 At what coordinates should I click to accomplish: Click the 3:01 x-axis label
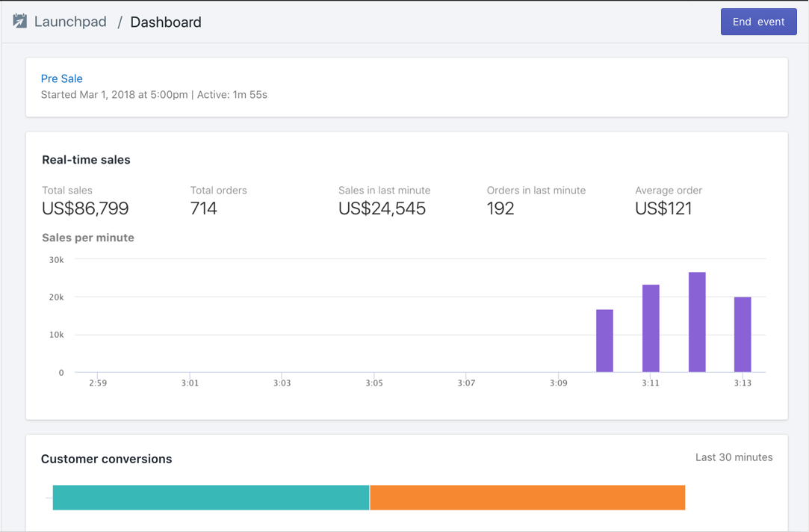[x=190, y=383]
